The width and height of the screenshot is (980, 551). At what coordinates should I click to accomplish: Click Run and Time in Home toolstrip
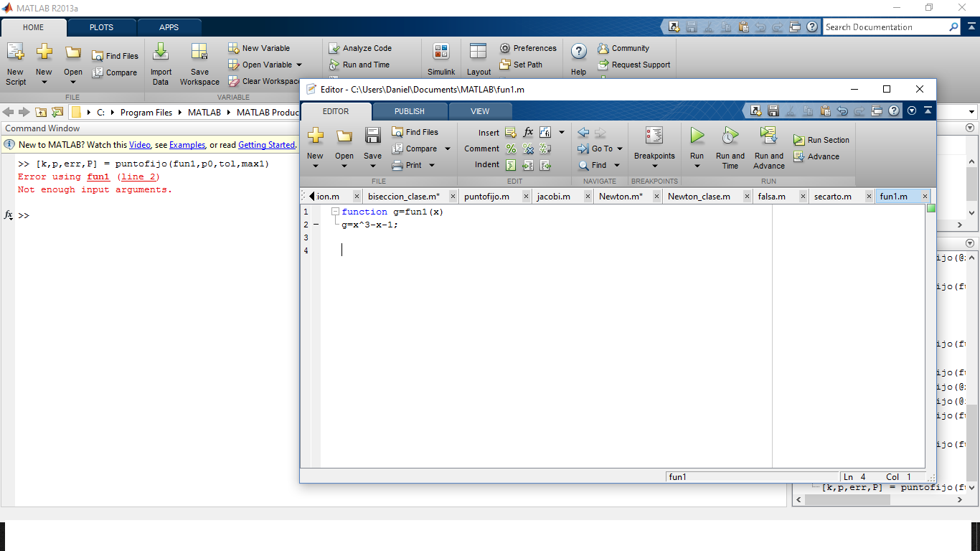click(359, 65)
